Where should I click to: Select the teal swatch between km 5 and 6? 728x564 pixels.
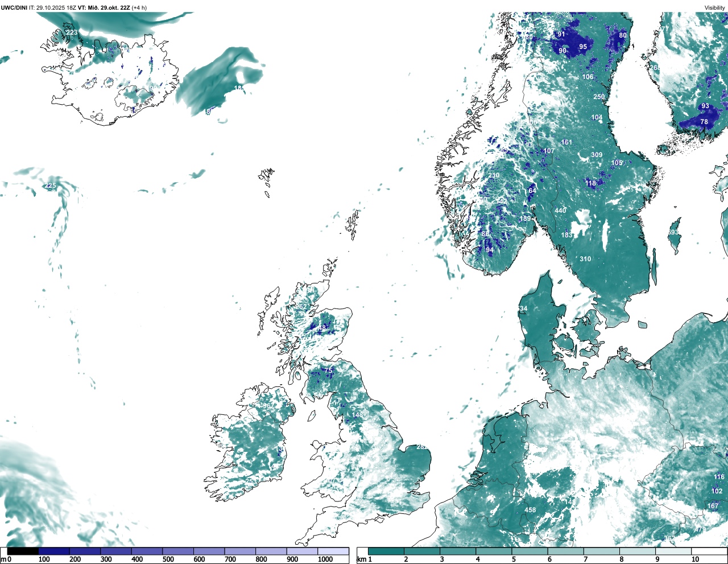[x=530, y=551]
